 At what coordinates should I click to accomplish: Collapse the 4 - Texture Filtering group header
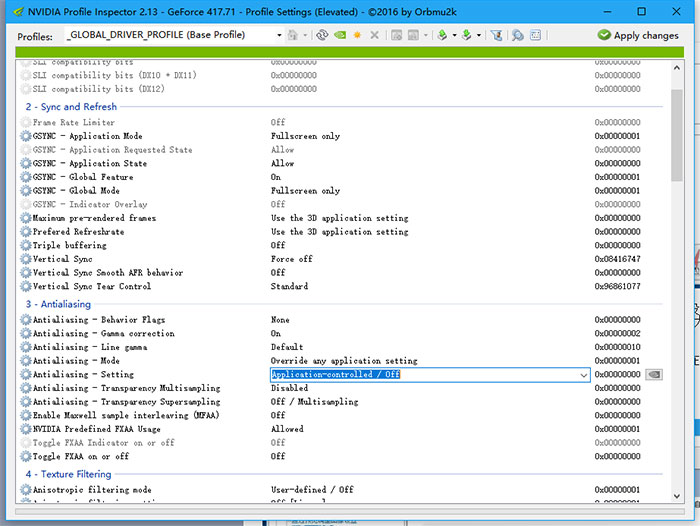point(68,474)
